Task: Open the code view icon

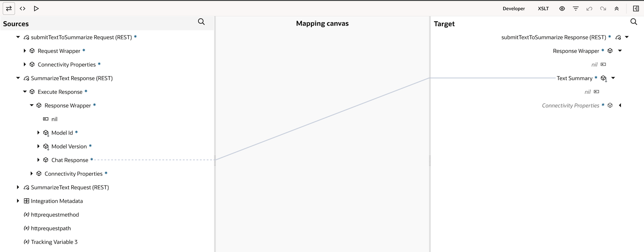Action: pos(23,9)
